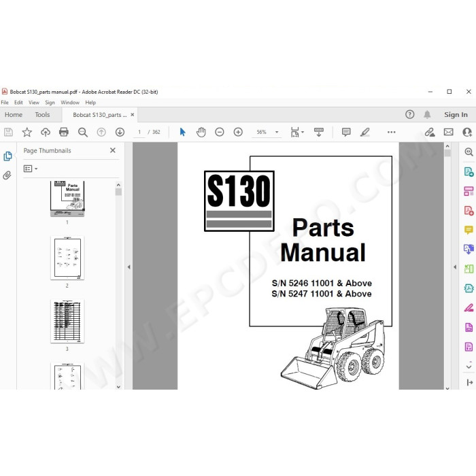
Task: View notifications bell
Action: click(427, 114)
